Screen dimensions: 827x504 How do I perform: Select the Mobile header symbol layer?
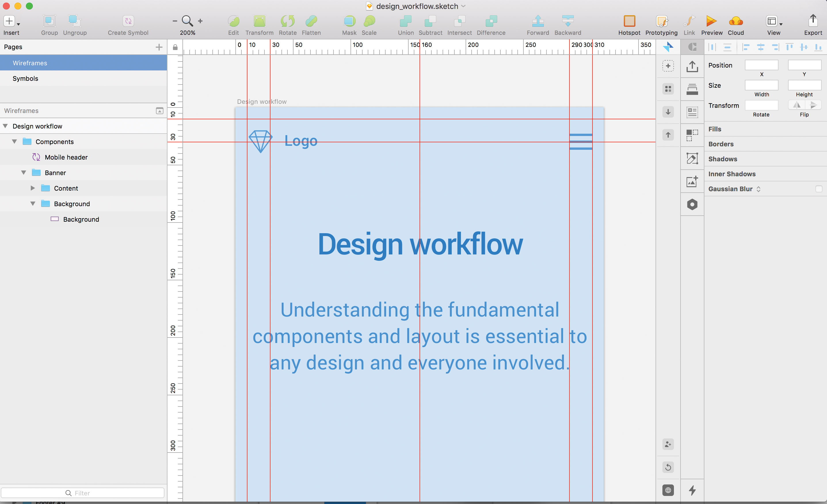[x=66, y=157]
